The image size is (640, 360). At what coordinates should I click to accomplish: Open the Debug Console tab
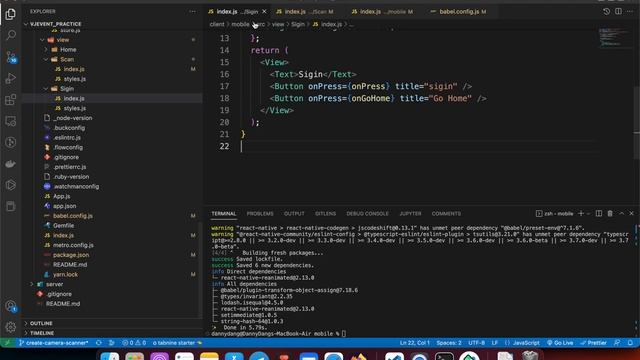tap(367, 213)
